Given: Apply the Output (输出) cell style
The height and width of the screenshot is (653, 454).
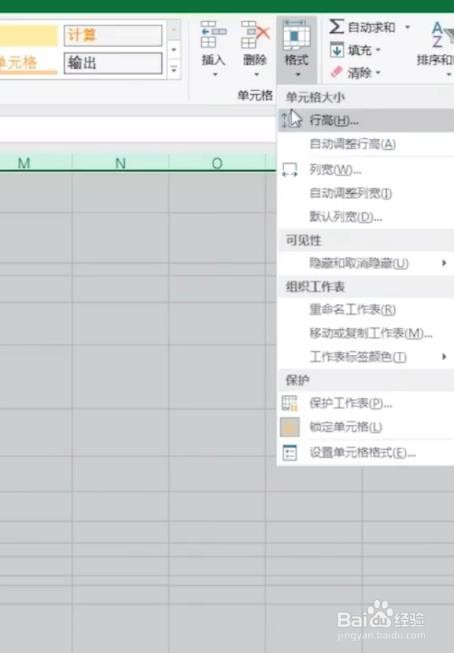Looking at the screenshot, I should pyautogui.click(x=113, y=63).
